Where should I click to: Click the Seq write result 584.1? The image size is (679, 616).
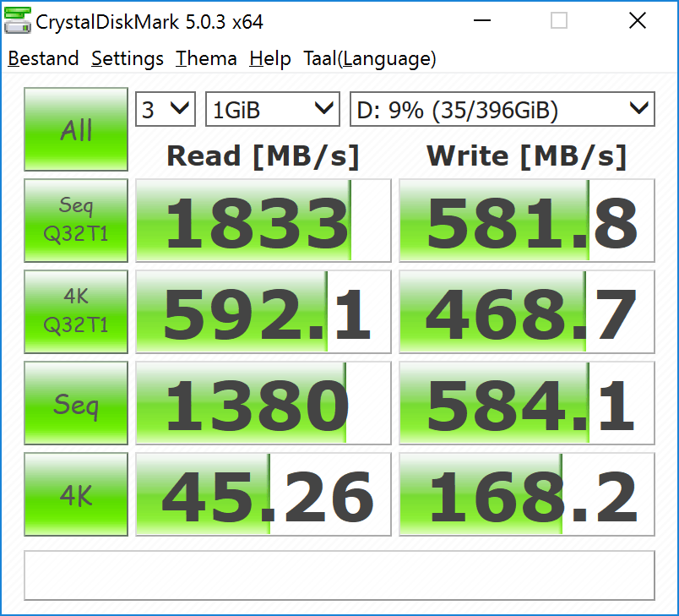527,403
